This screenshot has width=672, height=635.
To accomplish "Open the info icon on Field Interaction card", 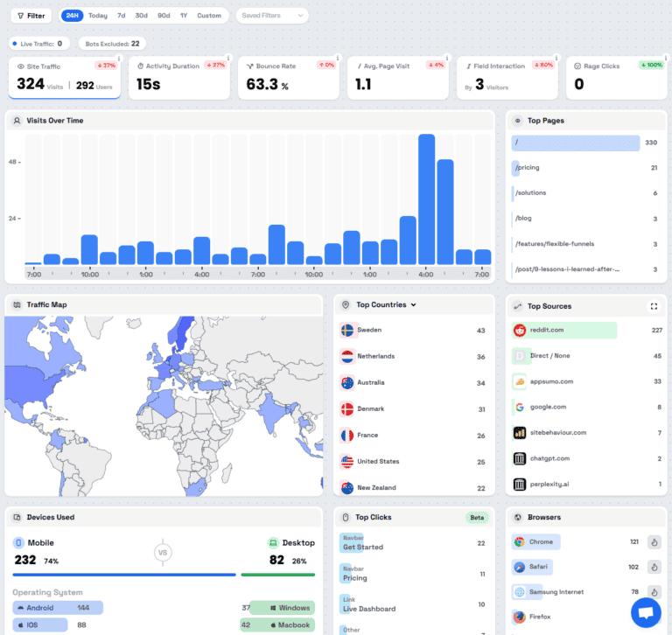I will pyautogui.click(x=556, y=58).
